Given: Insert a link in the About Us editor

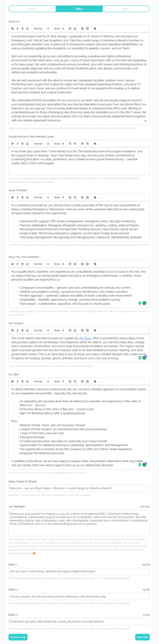Looking at the screenshot, I should [x=95, y=29].
